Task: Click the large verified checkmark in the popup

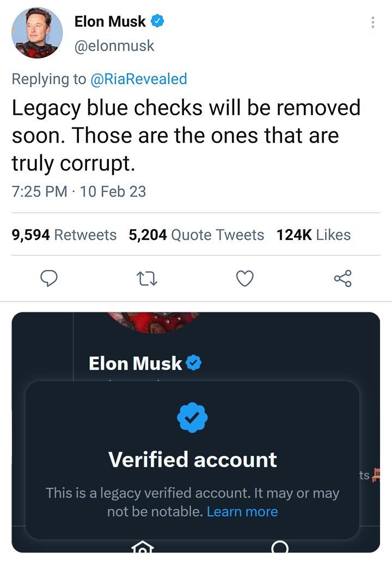Action: click(192, 418)
